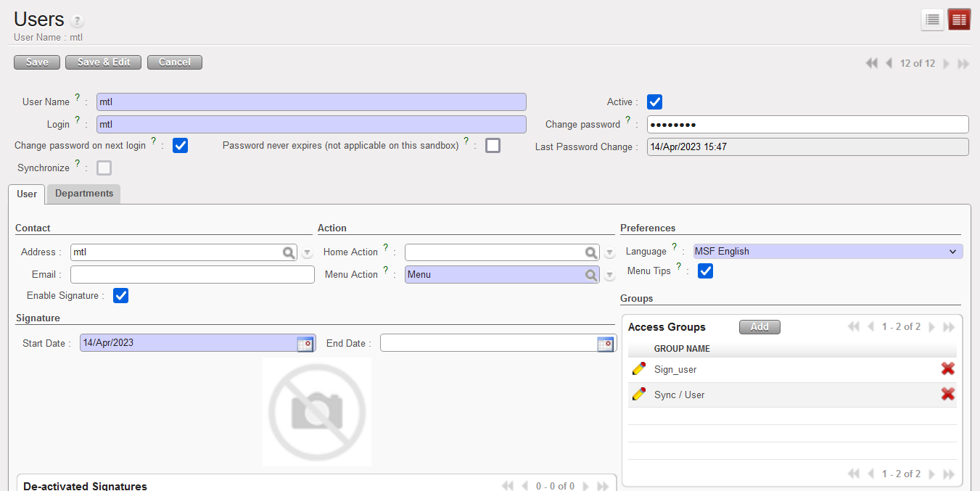
Task: Open the End Date calendar picker
Action: click(x=605, y=344)
